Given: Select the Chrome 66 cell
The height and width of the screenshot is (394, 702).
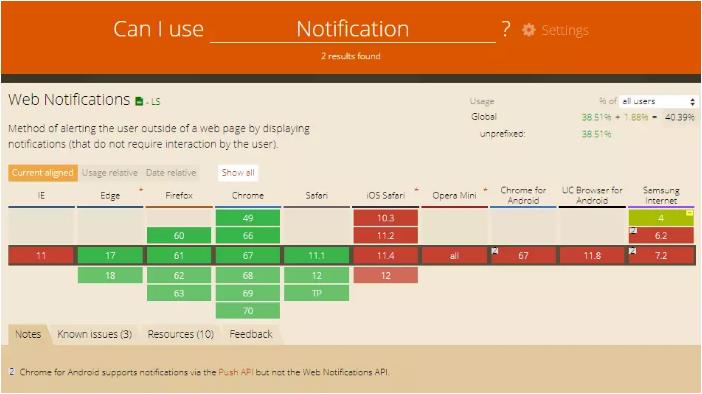Looking at the screenshot, I should point(248,236).
